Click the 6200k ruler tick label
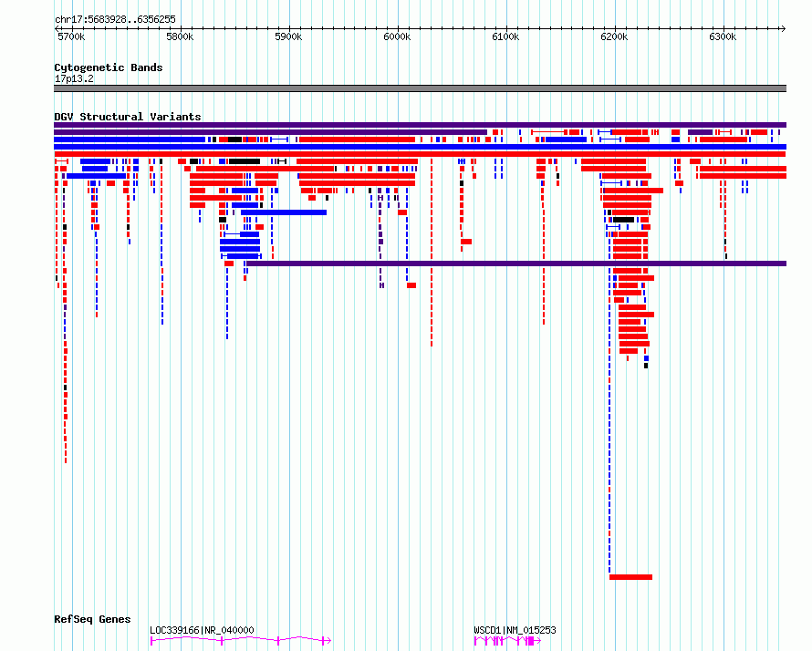 click(614, 36)
